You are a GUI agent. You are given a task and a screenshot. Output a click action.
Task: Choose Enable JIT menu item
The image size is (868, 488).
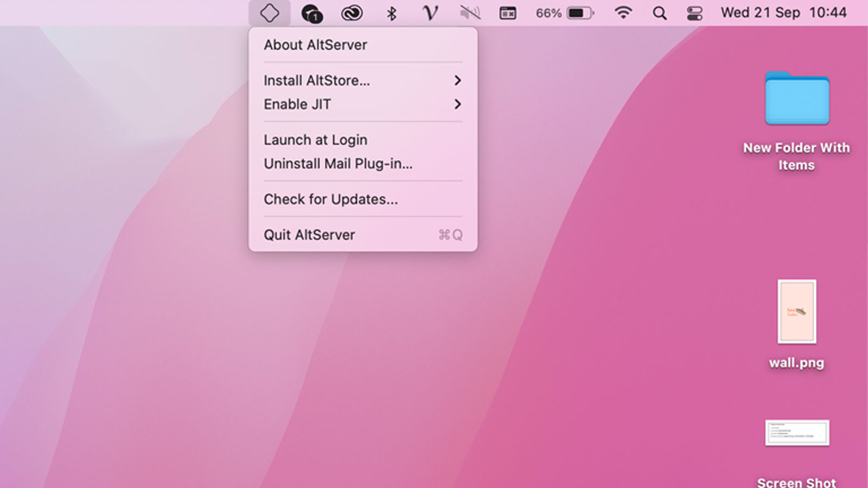point(363,104)
